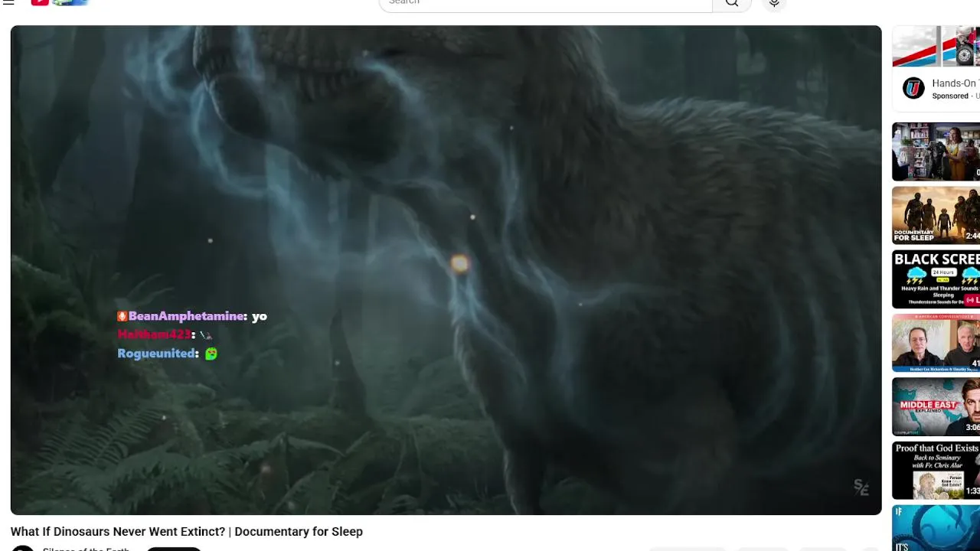Activate voice search microphone icon

point(774,3)
